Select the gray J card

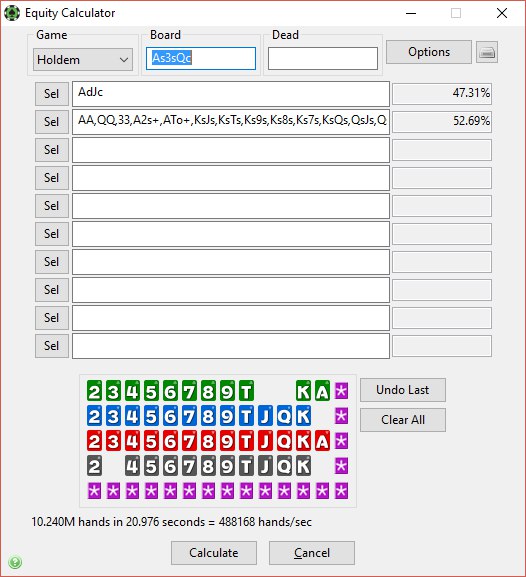click(x=265, y=466)
